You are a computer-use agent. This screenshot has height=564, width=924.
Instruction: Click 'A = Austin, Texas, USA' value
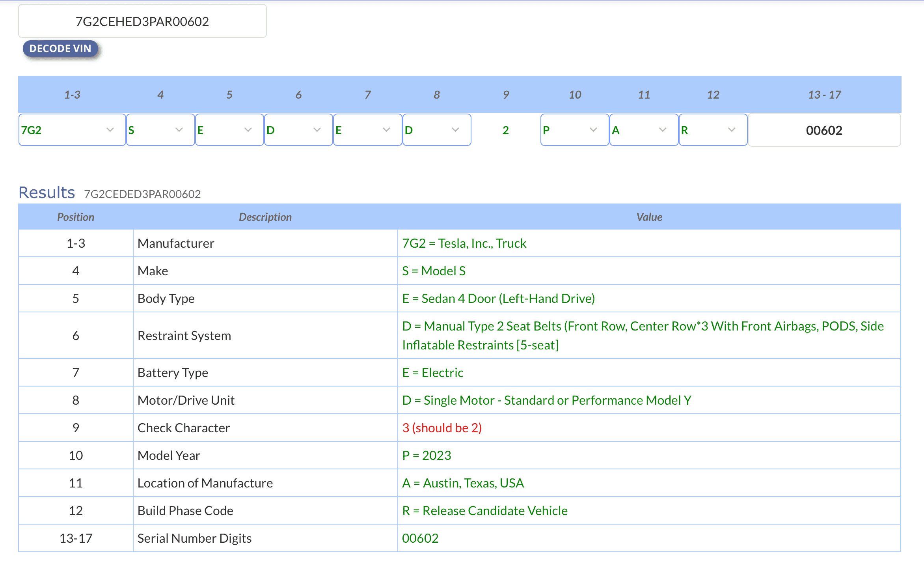click(x=463, y=483)
